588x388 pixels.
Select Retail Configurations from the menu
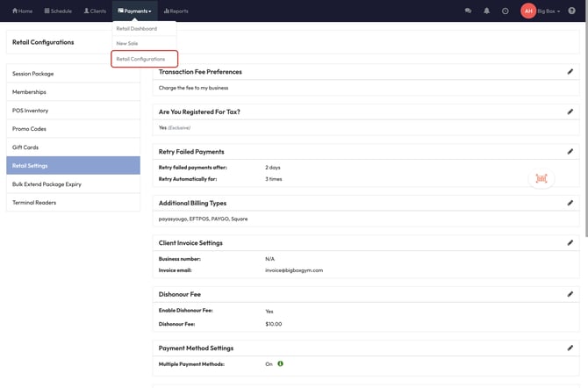click(140, 59)
